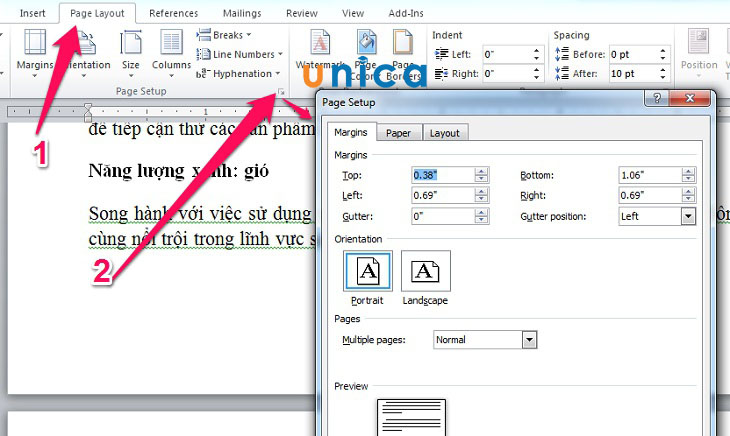Click the Top margin field

(443, 175)
